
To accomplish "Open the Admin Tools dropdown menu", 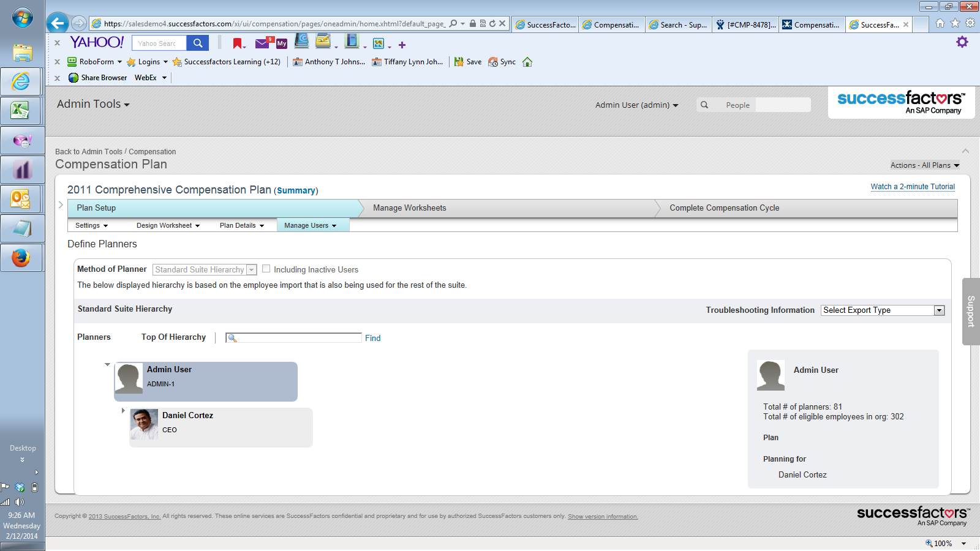I will (93, 104).
